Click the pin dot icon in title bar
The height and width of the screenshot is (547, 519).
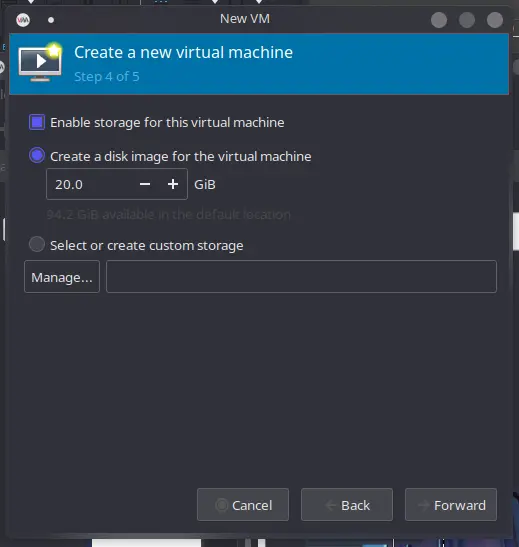tap(51, 20)
